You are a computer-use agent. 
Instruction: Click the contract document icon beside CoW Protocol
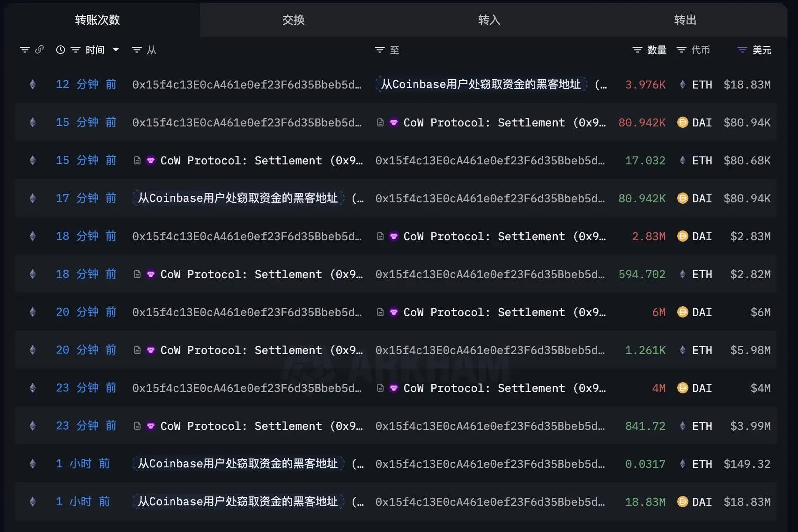click(x=136, y=160)
